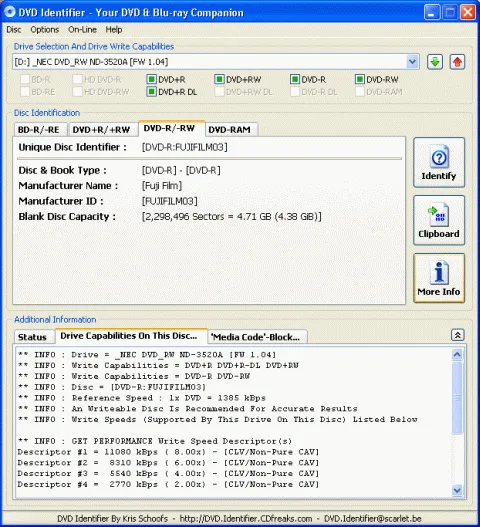Toggle the DVD+R checkbox
This screenshot has height=527, width=480.
click(151, 79)
